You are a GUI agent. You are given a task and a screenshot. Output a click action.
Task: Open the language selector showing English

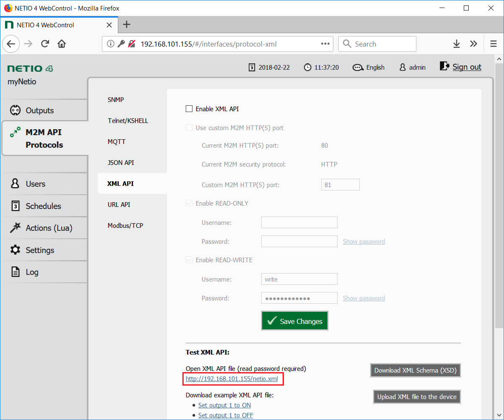click(369, 67)
